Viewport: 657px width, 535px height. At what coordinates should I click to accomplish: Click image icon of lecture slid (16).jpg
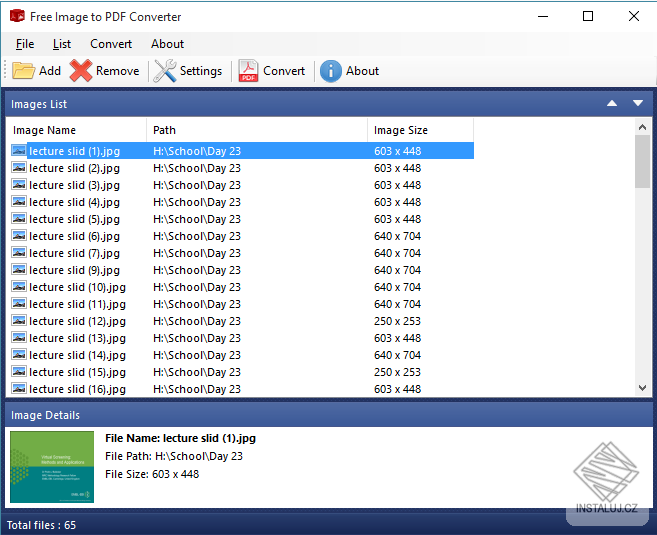(x=19, y=389)
